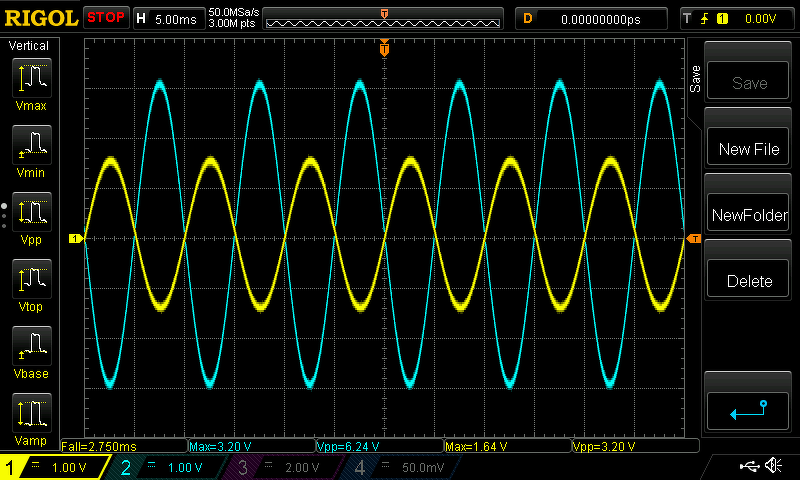This screenshot has height=480, width=800.
Task: Click the side menu page indicator dots
Action: point(4,215)
